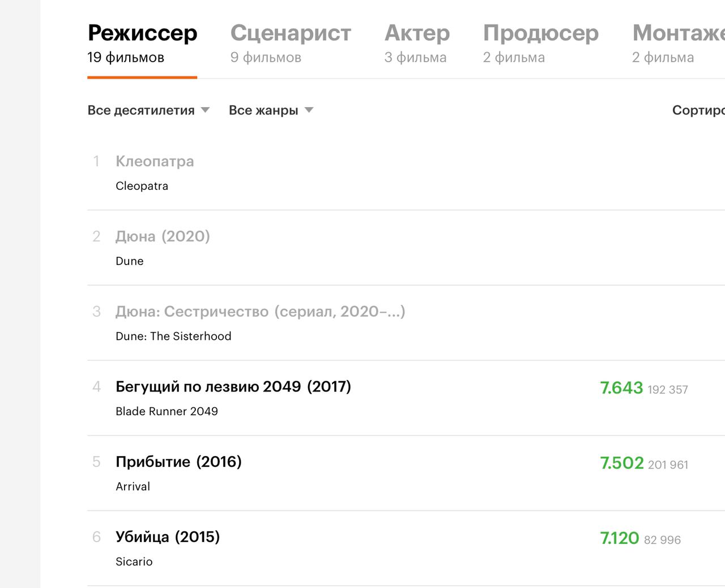725x588 pixels.
Task: Click the original title Blade Runner 2049
Action: pos(167,411)
